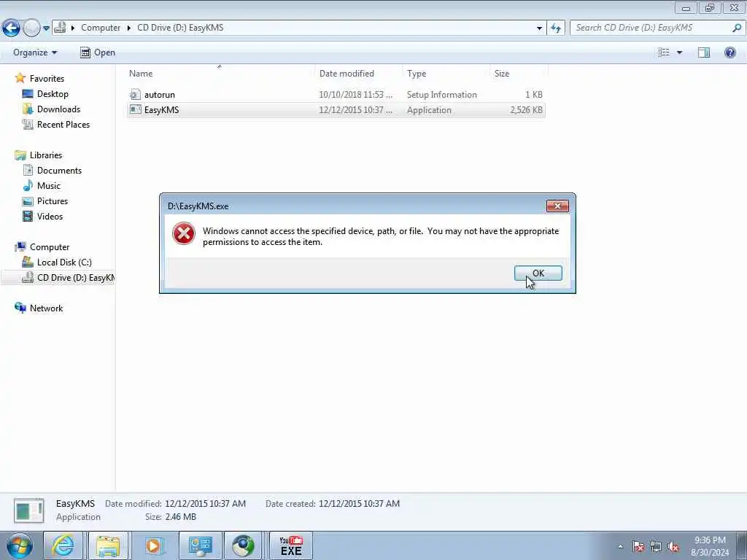The width and height of the screenshot is (747, 560).
Task: Go back using the Back arrow
Action: [12, 28]
